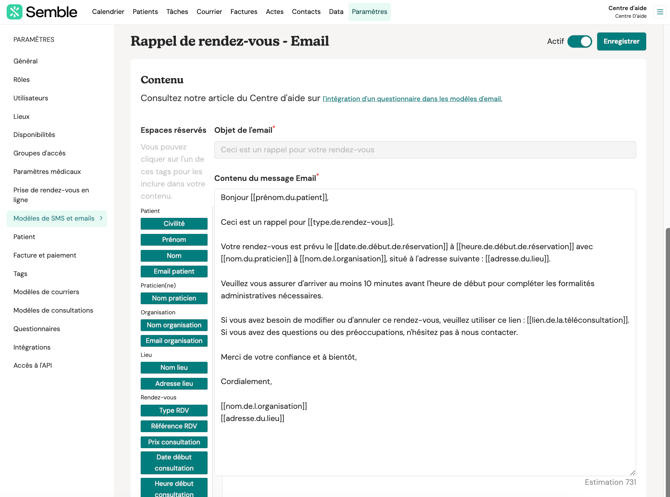Insert the Nom praticien tag
The height and width of the screenshot is (497, 670).
click(x=174, y=298)
